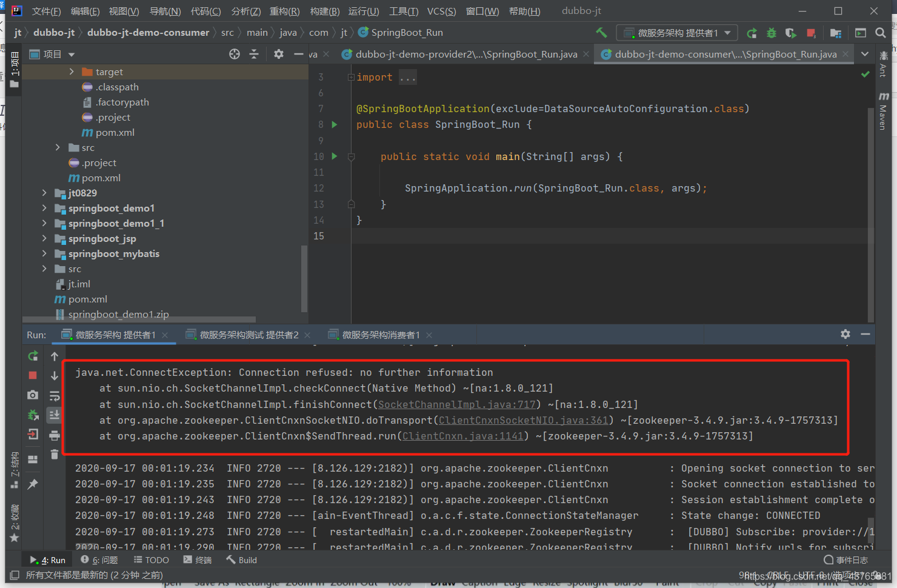Print console output icon
Viewport: 897px width, 588px height.
click(x=55, y=435)
